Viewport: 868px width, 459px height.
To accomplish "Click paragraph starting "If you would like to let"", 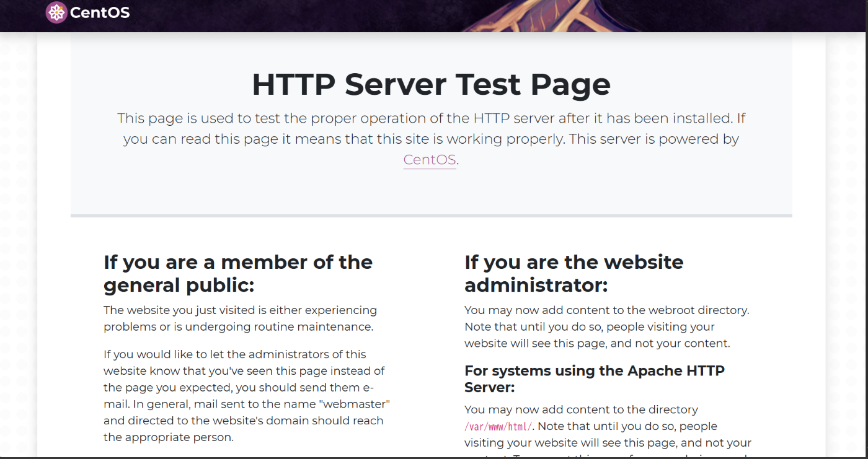I will click(x=247, y=396).
